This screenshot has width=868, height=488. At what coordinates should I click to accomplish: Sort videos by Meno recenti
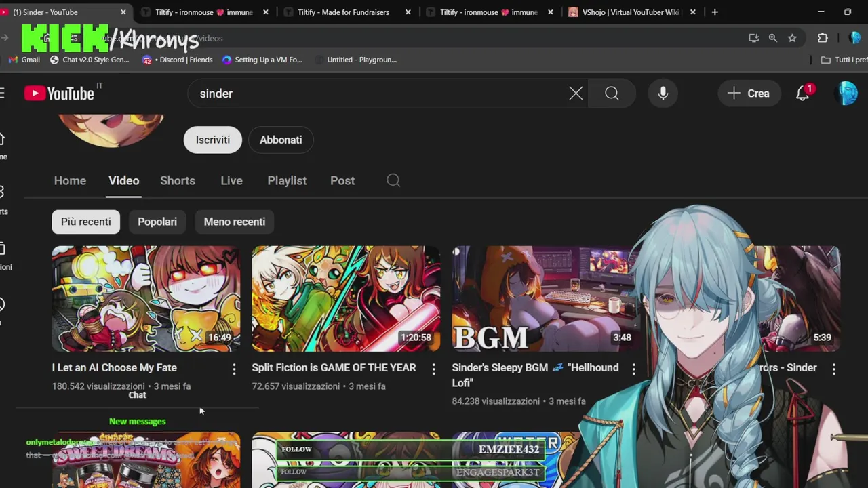tap(235, 222)
